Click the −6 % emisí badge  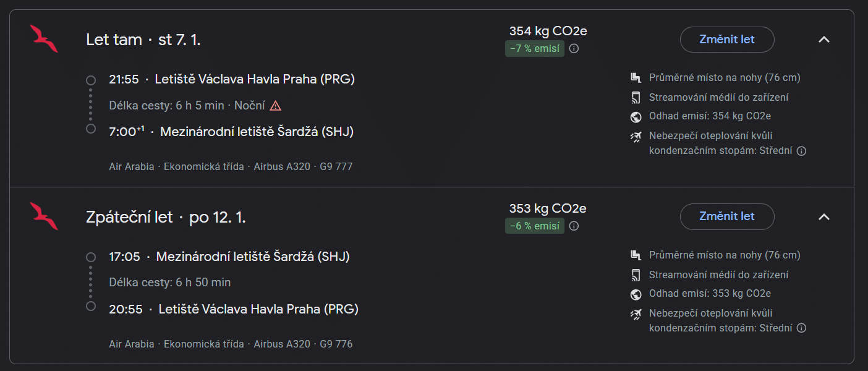tap(535, 226)
